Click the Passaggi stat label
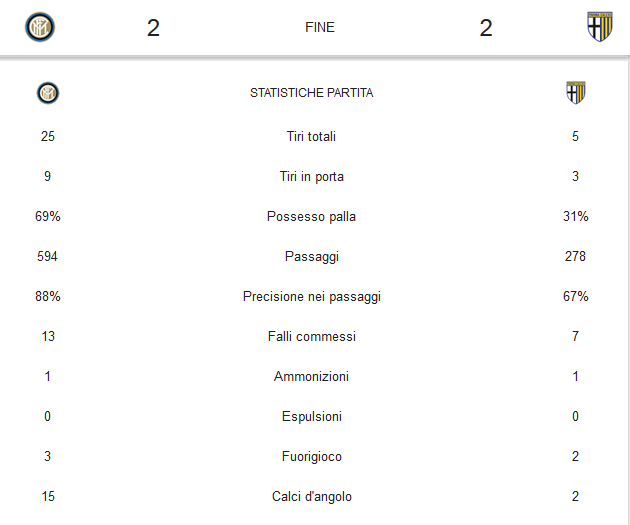 [312, 257]
